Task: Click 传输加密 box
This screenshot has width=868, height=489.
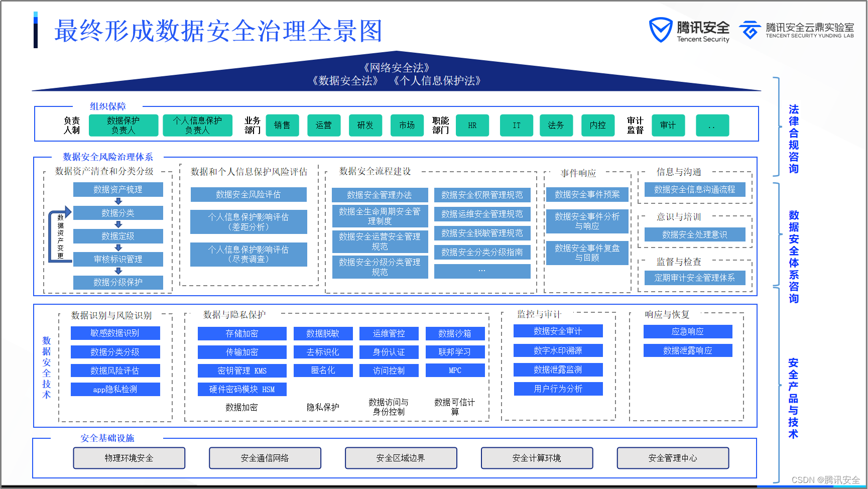Action: tap(242, 352)
